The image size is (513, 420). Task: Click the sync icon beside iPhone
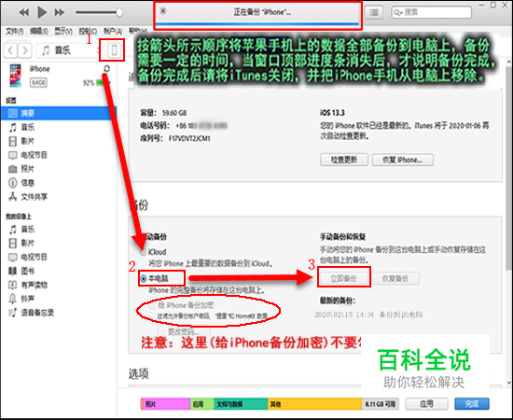click(x=106, y=69)
